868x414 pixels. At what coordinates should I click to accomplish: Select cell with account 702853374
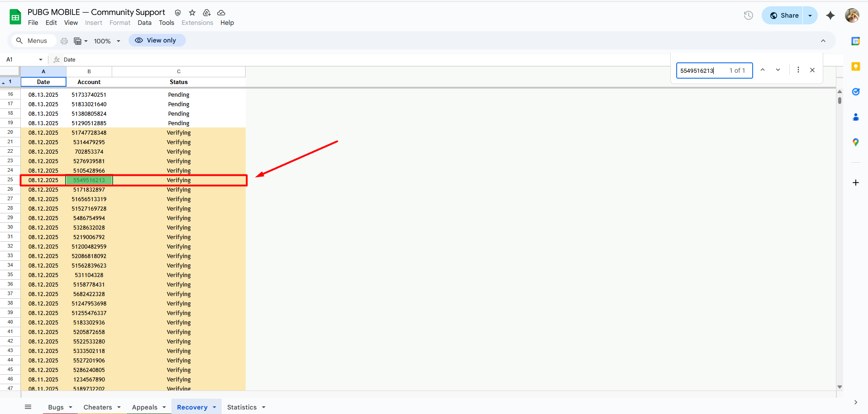89,152
